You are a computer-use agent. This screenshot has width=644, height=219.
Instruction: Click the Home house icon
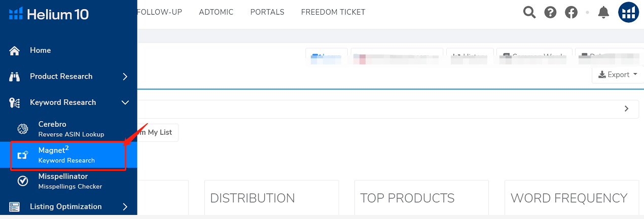pos(15,50)
